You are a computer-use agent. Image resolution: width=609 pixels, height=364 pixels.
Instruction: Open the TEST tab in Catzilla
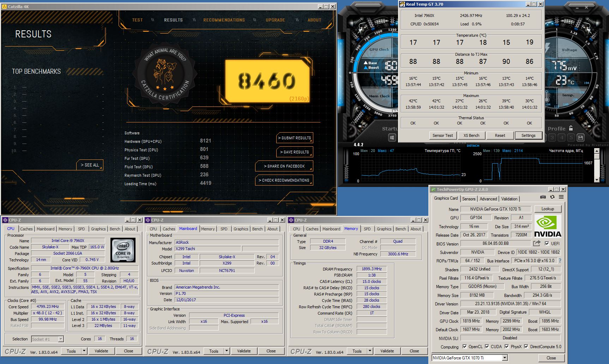pos(137,20)
